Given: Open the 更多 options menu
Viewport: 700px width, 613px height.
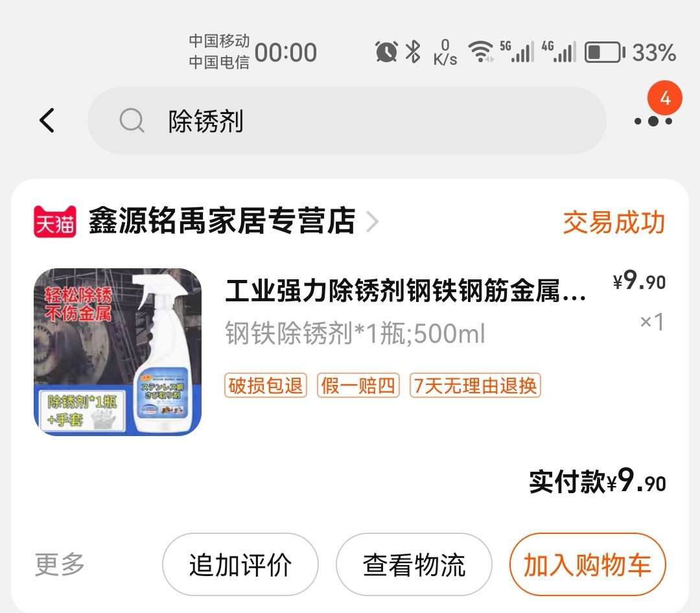Looking at the screenshot, I should point(60,564).
